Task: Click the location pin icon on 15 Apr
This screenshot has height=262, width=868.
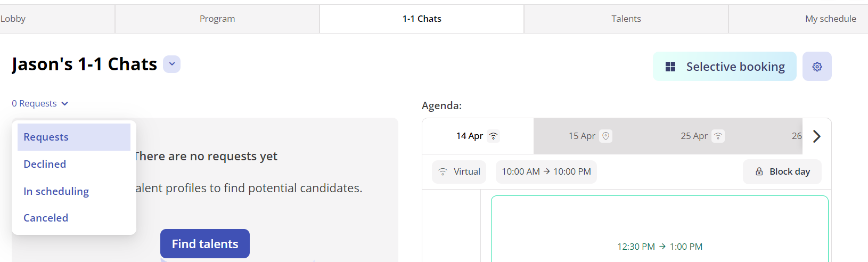Action: (605, 136)
